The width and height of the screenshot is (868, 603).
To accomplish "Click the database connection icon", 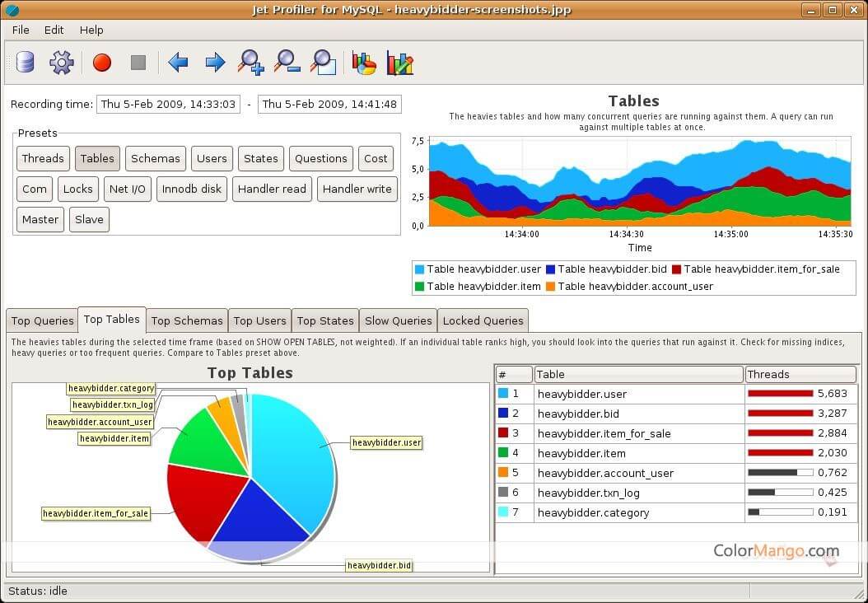I will pos(26,63).
